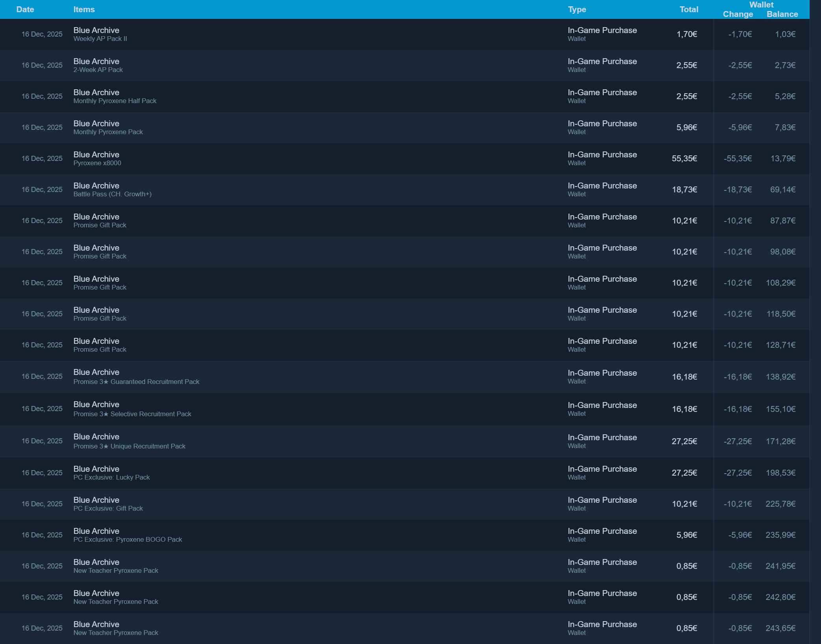Select Promise 3★ Selective Recruitment Pack entry
The width and height of the screenshot is (821, 644).
coord(132,414)
